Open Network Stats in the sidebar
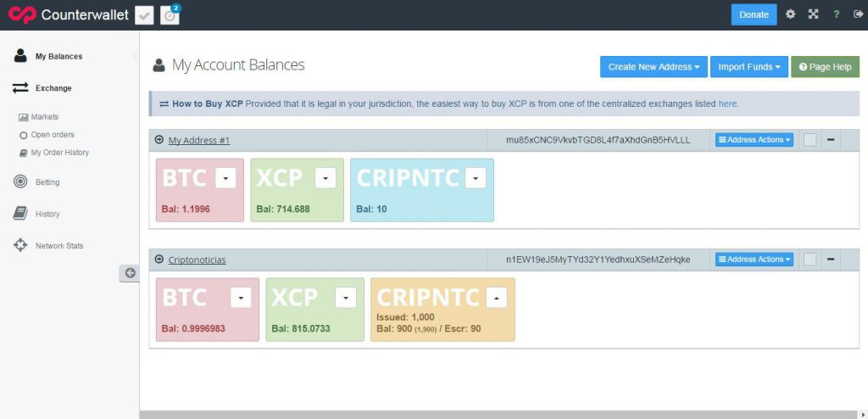The width and height of the screenshot is (868, 419). (59, 245)
